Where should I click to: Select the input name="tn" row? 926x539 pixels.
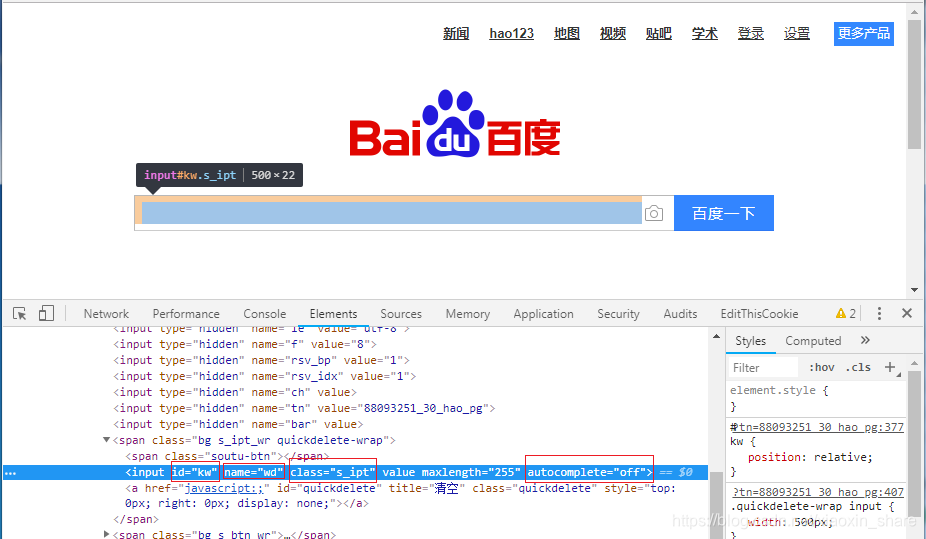pos(304,408)
